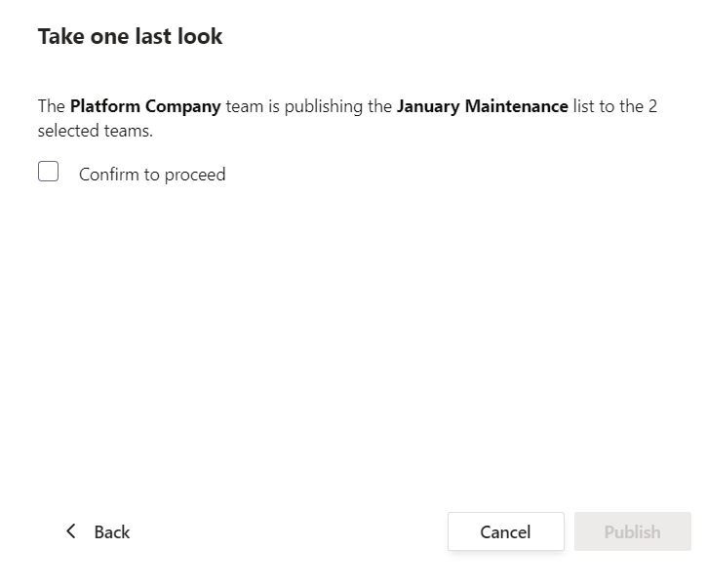Click 'list to the 2' in the summary
This screenshot has height=588, width=707.
coord(615,106)
